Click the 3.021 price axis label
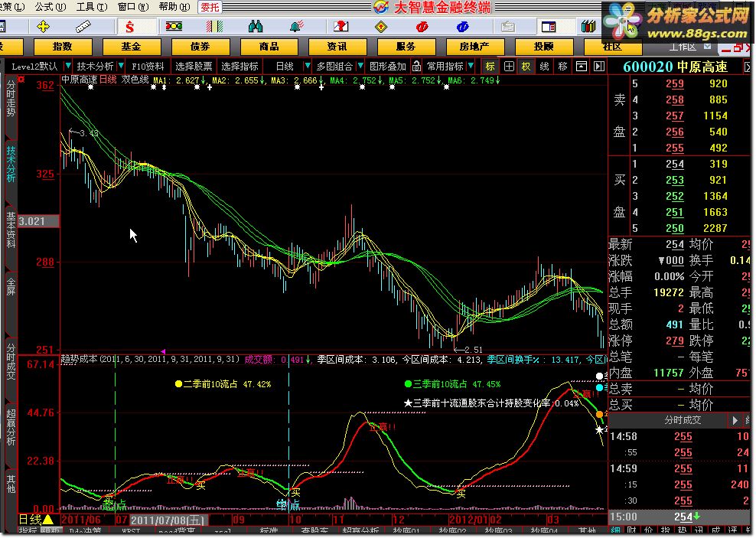The width and height of the screenshot is (756, 538). [38, 221]
